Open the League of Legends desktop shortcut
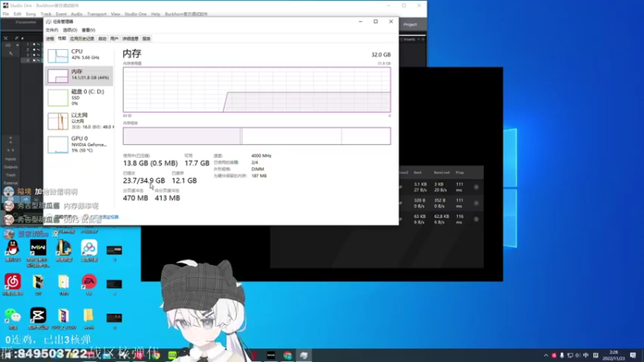This screenshot has width=644, height=362. pos(64,251)
